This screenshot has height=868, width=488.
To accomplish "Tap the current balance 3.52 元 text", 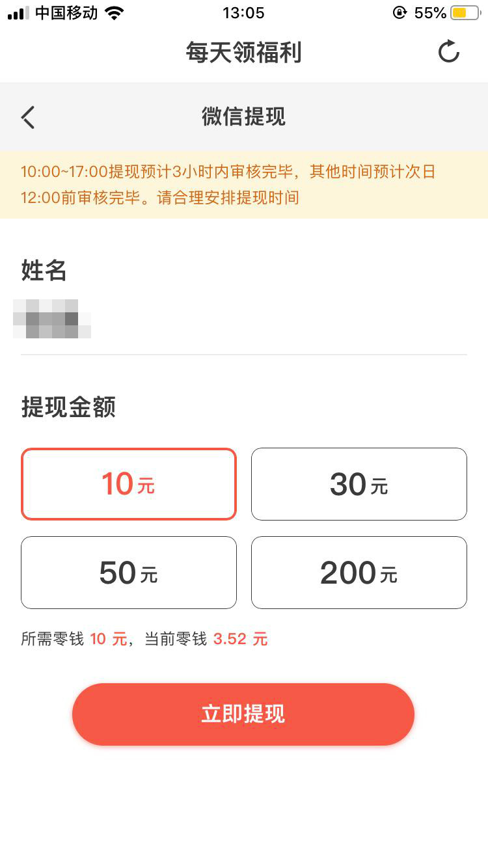I will tap(240, 639).
